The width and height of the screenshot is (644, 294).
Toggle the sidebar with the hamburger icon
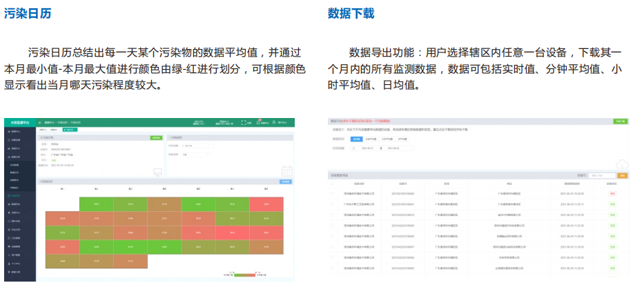coord(40,123)
